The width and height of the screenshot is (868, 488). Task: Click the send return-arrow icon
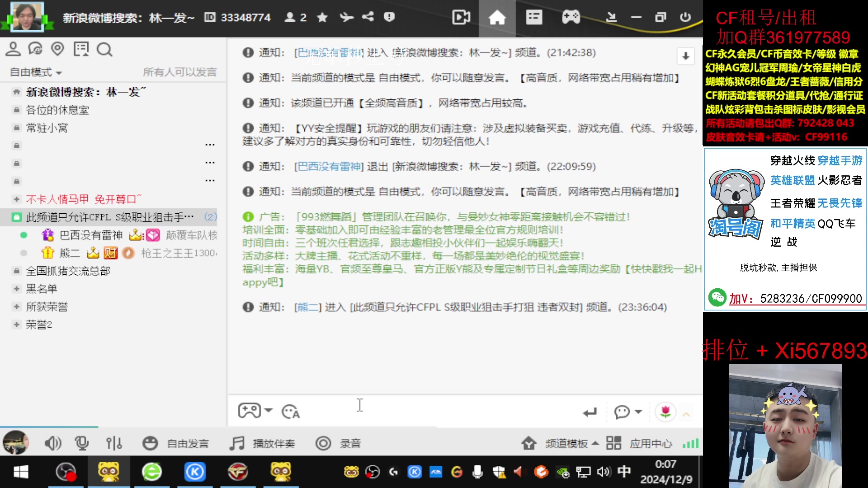pyautogui.click(x=590, y=412)
